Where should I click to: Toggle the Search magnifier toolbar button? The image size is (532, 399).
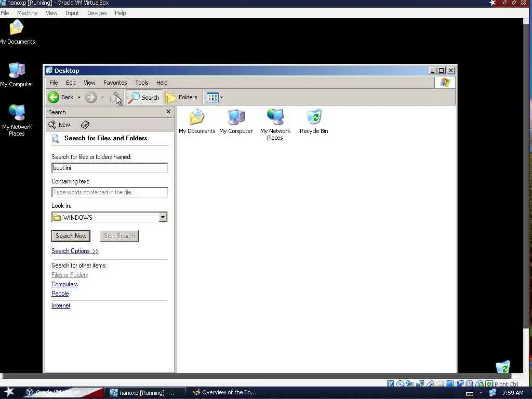point(144,97)
